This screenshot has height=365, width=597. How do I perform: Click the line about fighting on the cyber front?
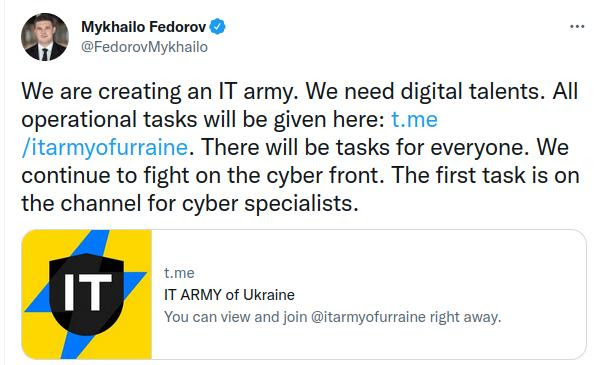click(203, 175)
